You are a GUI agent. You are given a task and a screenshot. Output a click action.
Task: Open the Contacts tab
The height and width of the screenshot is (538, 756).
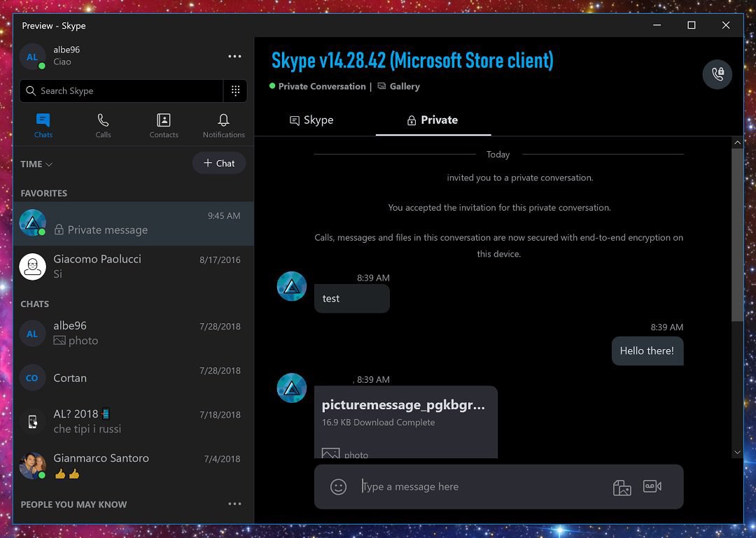164,125
